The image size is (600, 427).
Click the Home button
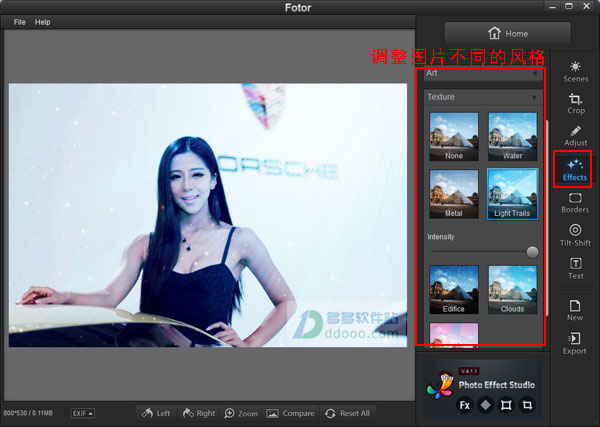click(508, 34)
